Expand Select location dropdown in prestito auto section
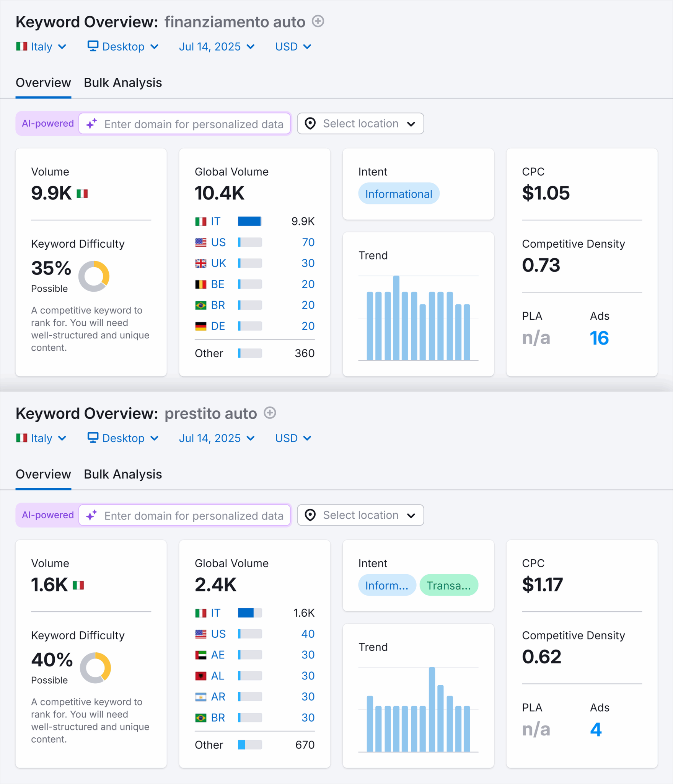The height and width of the screenshot is (784, 673). (x=360, y=515)
